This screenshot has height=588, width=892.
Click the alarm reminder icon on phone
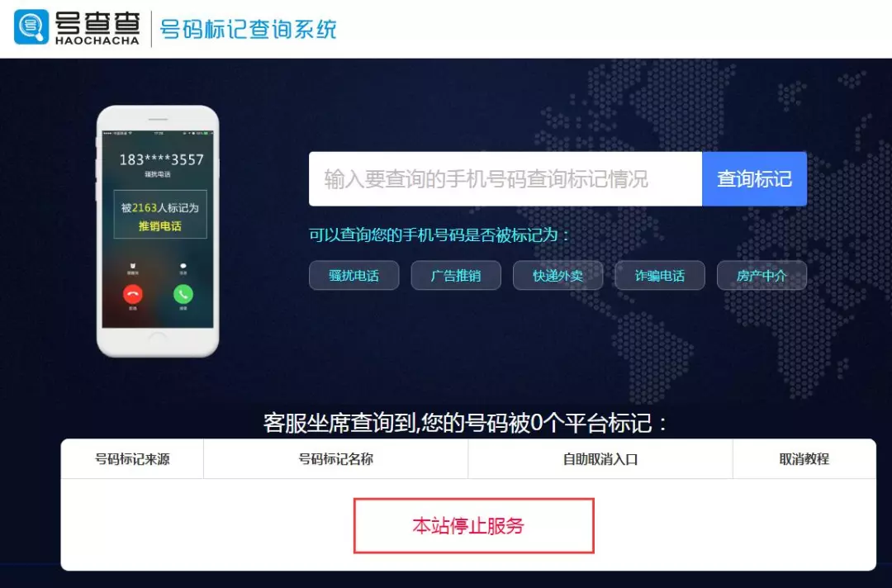point(132,266)
